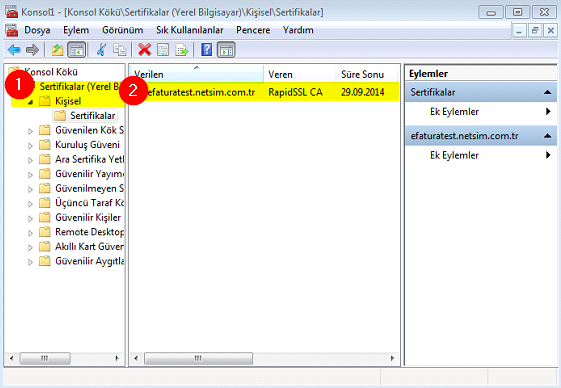Viewport: 561px width, 388px height.
Task: Sort by Veren column header
Action: pyautogui.click(x=300, y=74)
